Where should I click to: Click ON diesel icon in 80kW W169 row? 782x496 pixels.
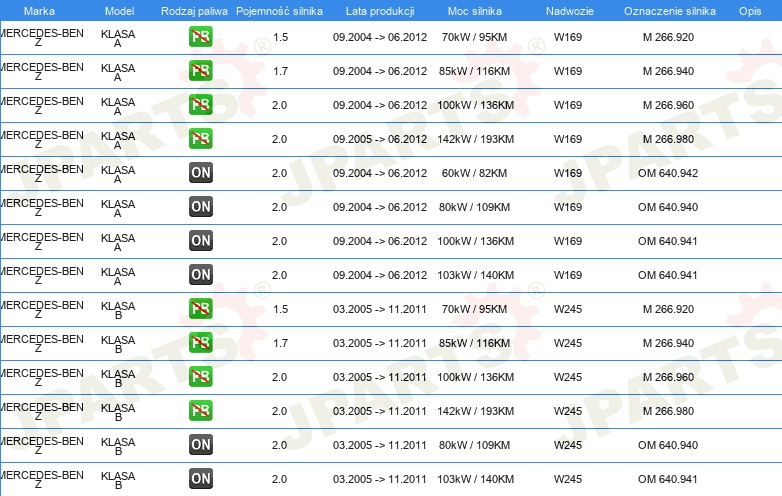[200, 206]
